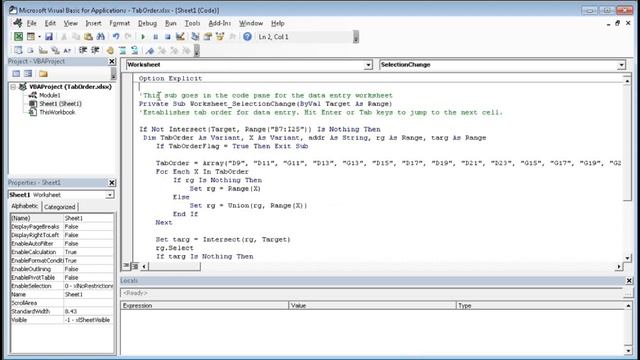Open the SelectionChange procedure dropdown
This screenshot has width=640, height=360.
click(x=621, y=65)
